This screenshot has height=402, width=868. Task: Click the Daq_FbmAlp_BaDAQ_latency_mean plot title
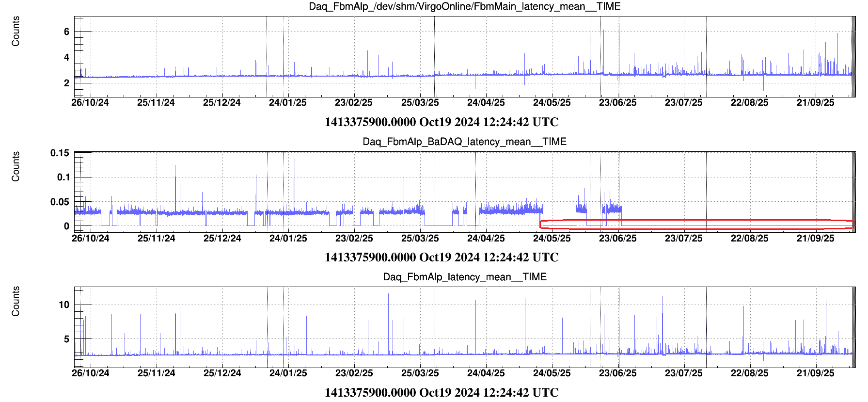(x=464, y=142)
